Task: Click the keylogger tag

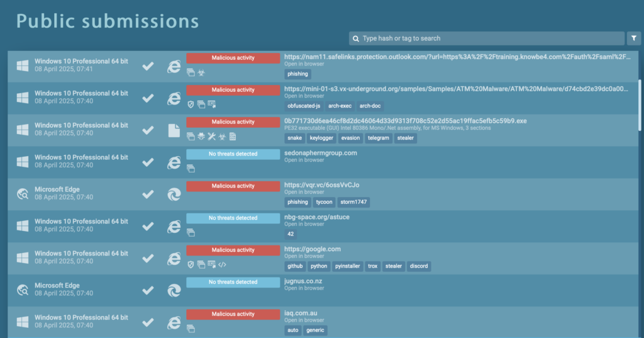Action: pos(321,138)
